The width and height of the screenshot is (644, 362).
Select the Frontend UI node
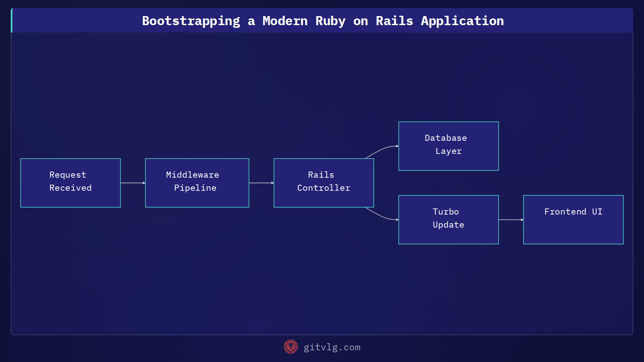(573, 220)
